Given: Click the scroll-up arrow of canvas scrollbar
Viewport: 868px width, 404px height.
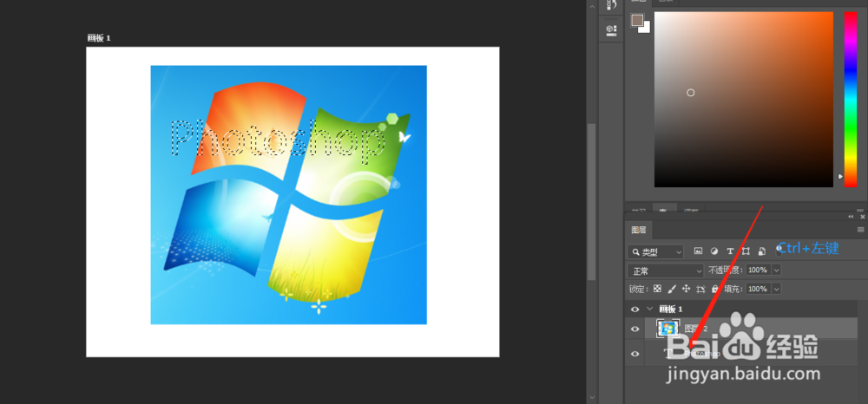Looking at the screenshot, I should click(x=591, y=6).
